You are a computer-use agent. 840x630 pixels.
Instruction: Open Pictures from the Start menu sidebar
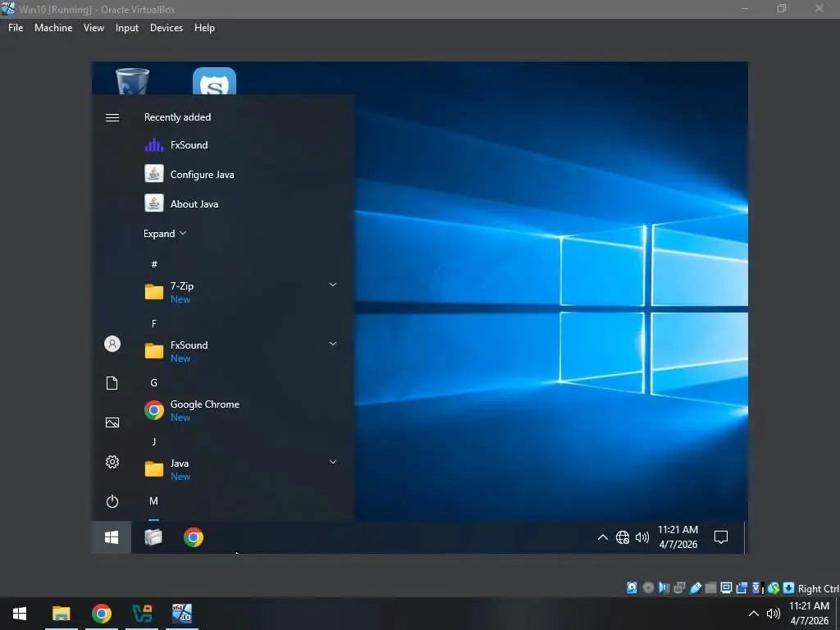(112, 422)
